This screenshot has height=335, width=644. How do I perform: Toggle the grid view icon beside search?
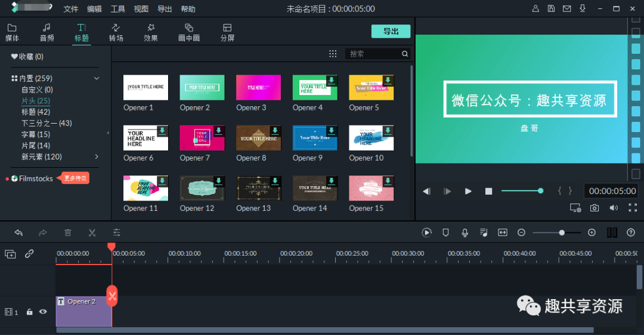[333, 54]
